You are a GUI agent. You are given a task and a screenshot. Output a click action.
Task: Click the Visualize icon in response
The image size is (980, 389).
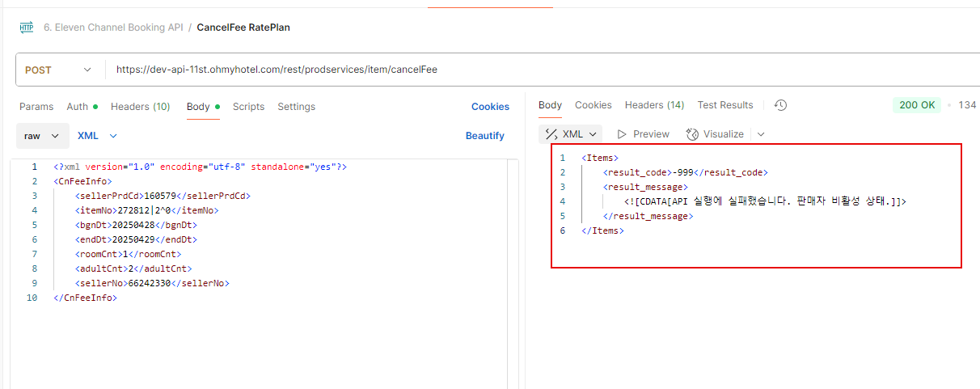(x=692, y=134)
